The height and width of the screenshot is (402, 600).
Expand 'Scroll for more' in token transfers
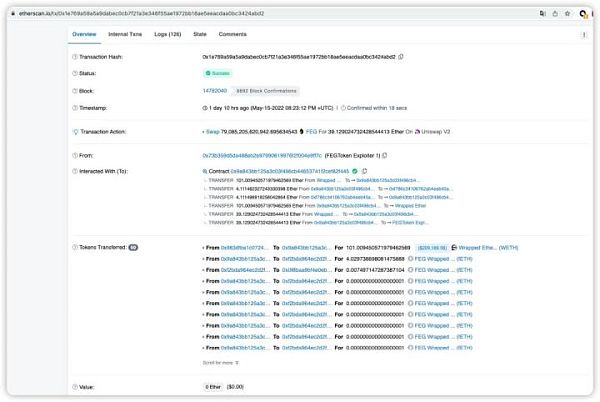tap(222, 362)
